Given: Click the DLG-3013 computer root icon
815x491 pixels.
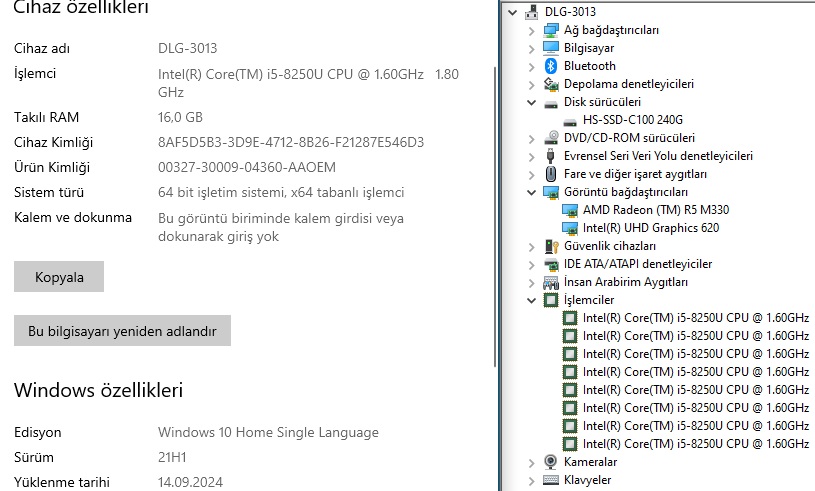Looking at the screenshot, I should point(532,12).
